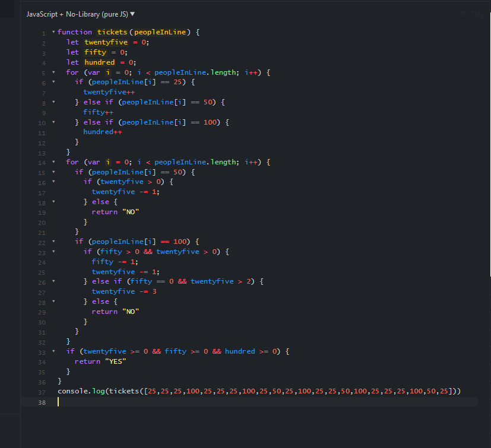Click 'twentyfive++' on line 7

click(109, 92)
